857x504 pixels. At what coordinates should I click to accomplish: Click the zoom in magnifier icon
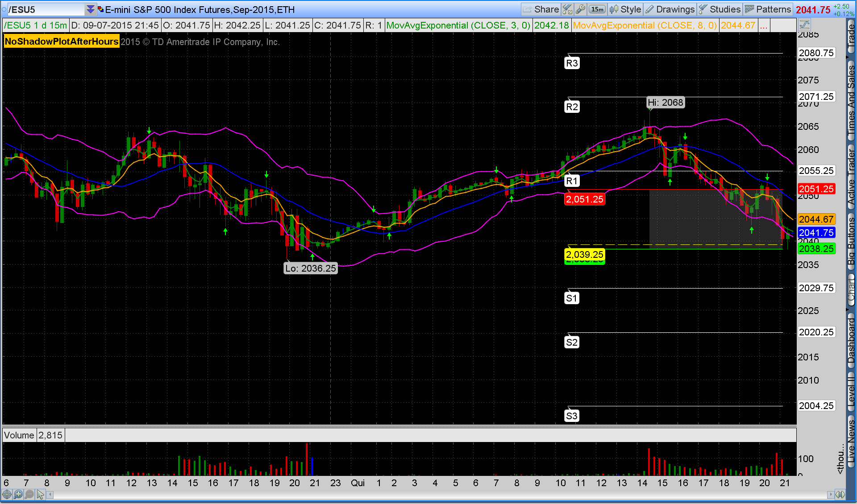tap(18, 494)
